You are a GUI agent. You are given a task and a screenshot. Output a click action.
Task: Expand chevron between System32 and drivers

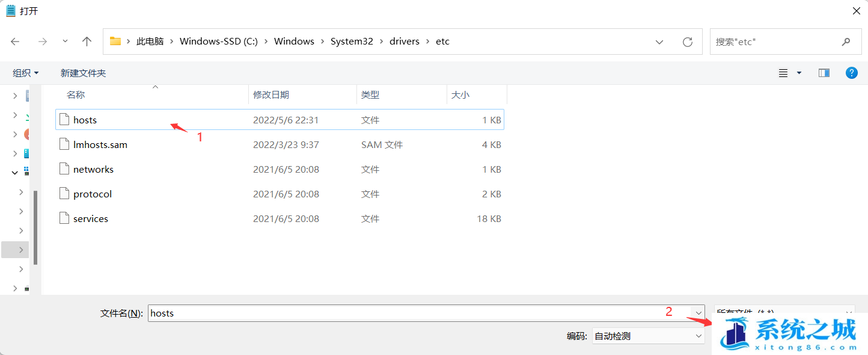[382, 42]
